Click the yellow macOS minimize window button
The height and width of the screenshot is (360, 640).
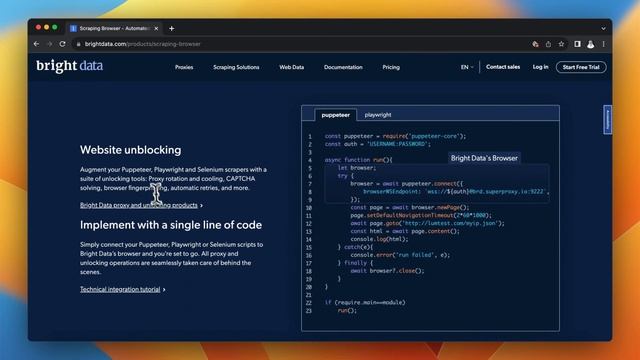pyautogui.click(x=47, y=27)
